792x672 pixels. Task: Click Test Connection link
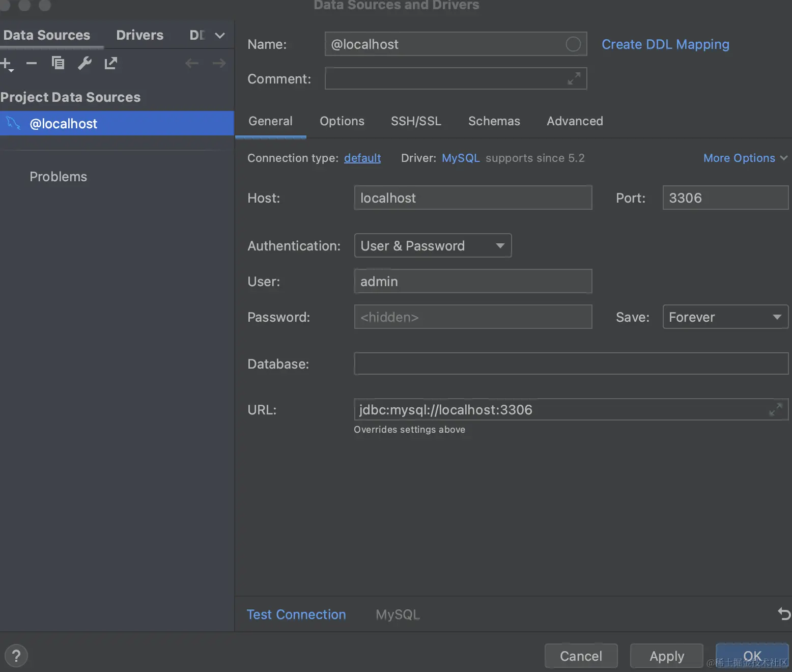296,614
